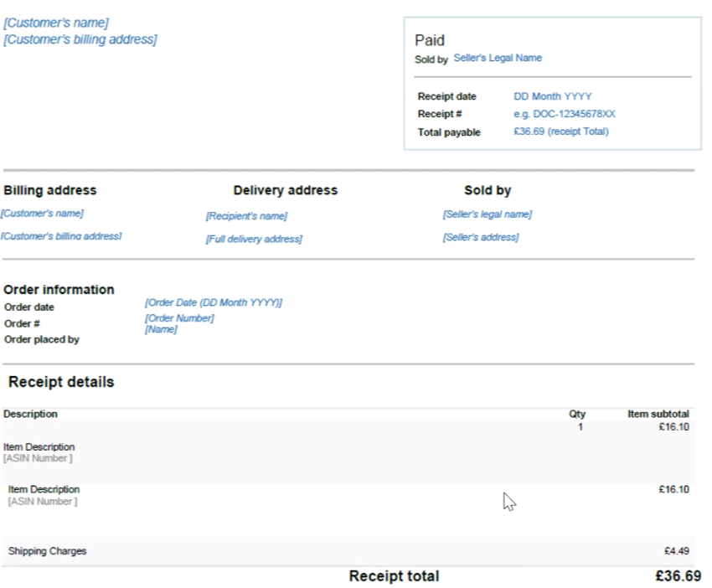
Task: Click the [Recipient's name] placeholder
Action: click(246, 216)
